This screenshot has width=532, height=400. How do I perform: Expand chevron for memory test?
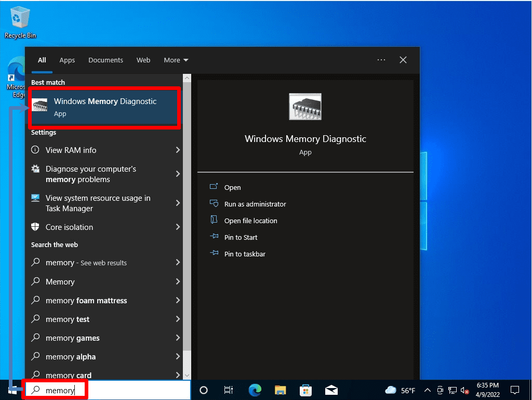tap(178, 319)
